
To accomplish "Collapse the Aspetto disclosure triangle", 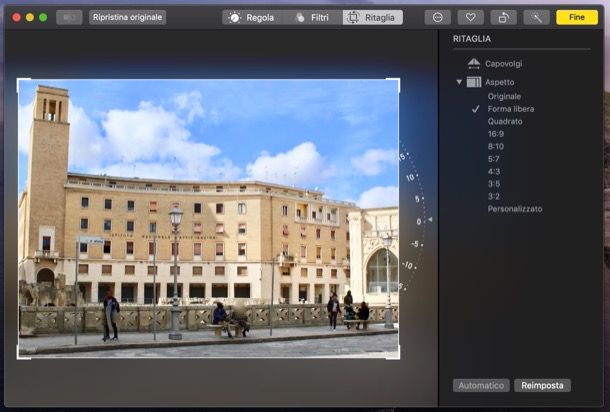I will point(459,82).
